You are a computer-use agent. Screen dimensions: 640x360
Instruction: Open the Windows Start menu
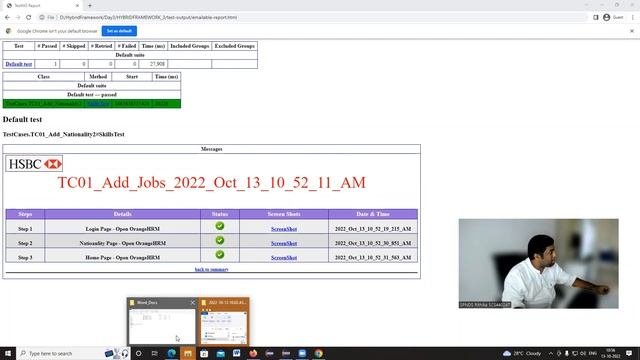click(8, 353)
